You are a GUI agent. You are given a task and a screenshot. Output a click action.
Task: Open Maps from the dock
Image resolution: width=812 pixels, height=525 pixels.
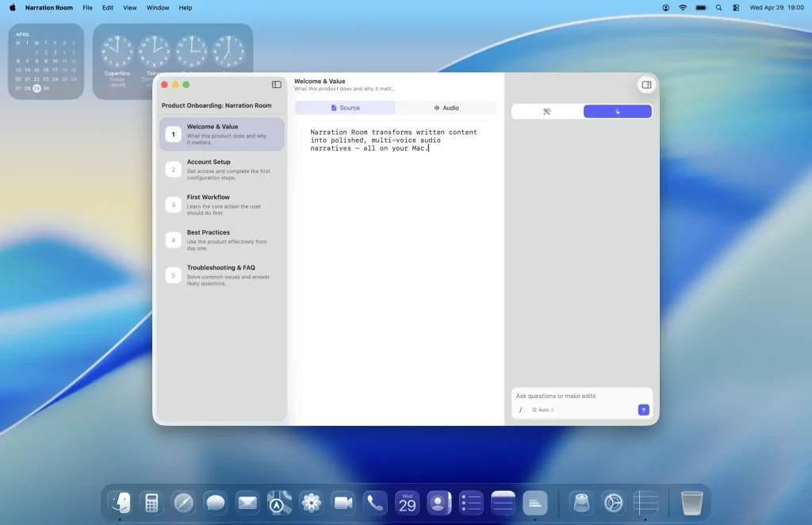pos(279,503)
